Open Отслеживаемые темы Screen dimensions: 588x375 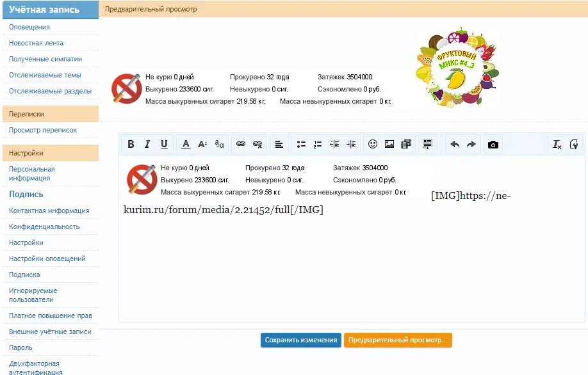45,75
